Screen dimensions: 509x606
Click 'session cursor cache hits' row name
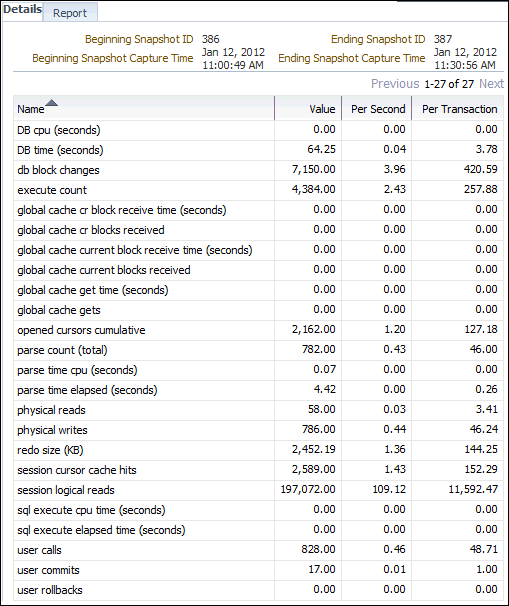click(77, 470)
